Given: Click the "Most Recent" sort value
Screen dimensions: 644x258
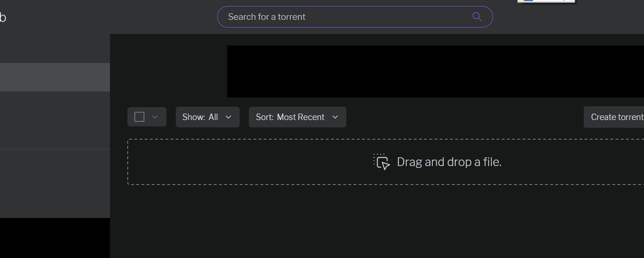Looking at the screenshot, I should pos(301,117).
